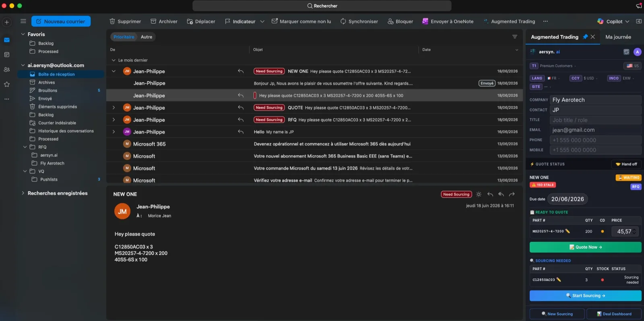Open the Copilot dropdown chevron
Screen dimensions: 644x321
pos(627,21)
